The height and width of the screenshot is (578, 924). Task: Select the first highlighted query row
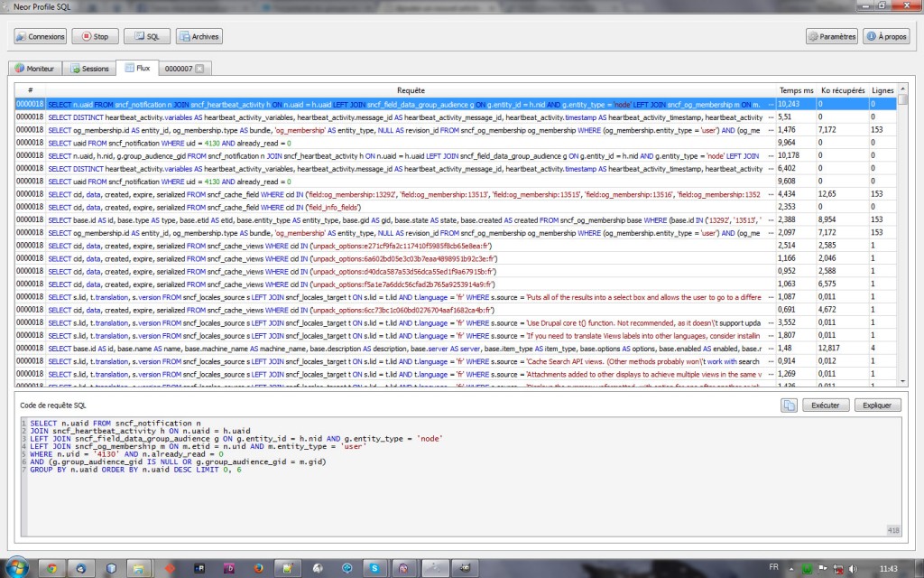tap(406, 104)
